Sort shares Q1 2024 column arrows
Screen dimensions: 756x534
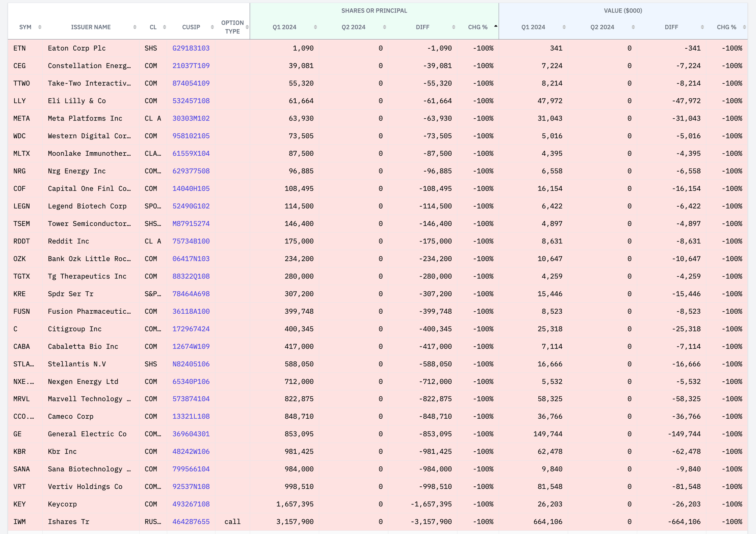(315, 27)
